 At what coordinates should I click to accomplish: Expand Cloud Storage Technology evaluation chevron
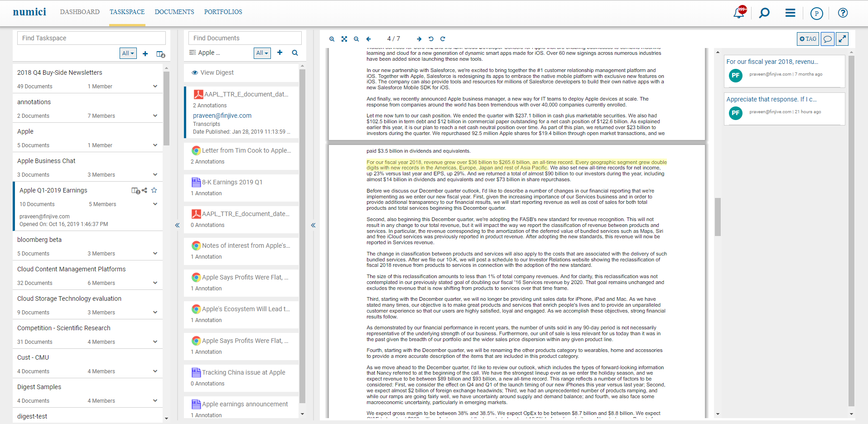155,312
